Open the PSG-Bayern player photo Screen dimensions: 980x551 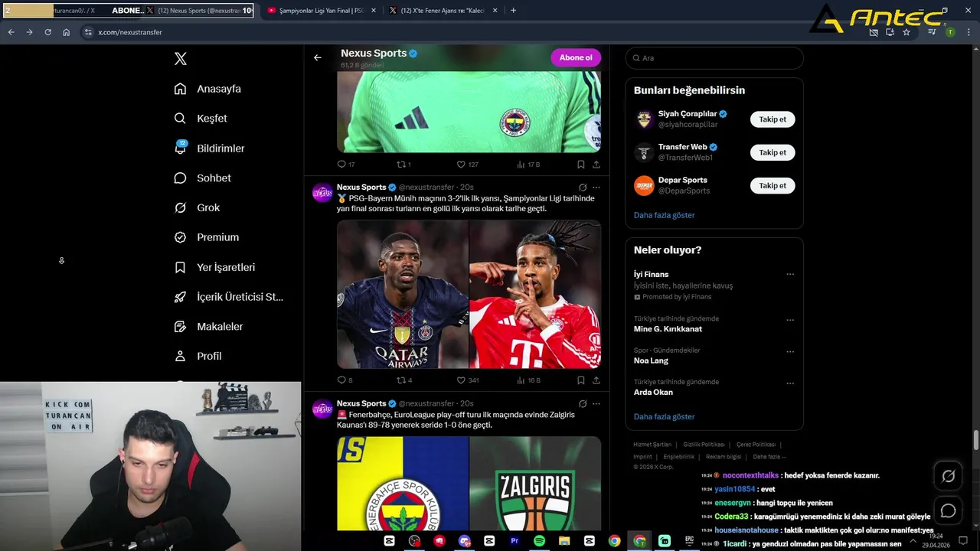coord(469,295)
